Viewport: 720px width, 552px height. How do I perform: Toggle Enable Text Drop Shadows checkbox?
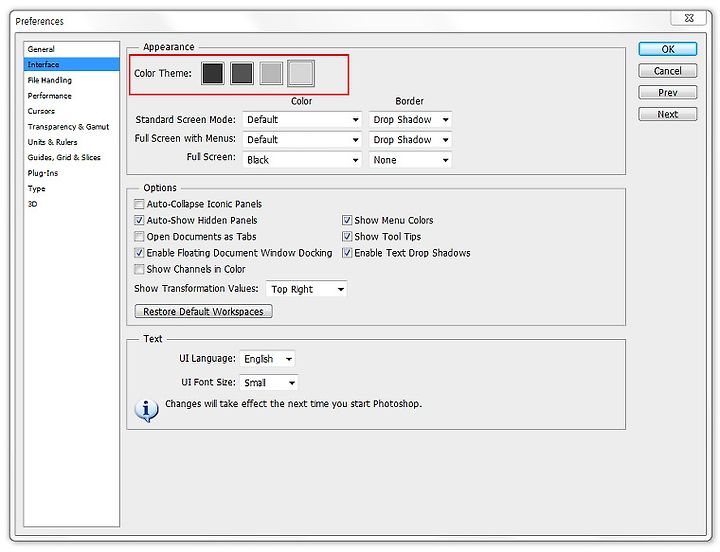pyautogui.click(x=347, y=253)
